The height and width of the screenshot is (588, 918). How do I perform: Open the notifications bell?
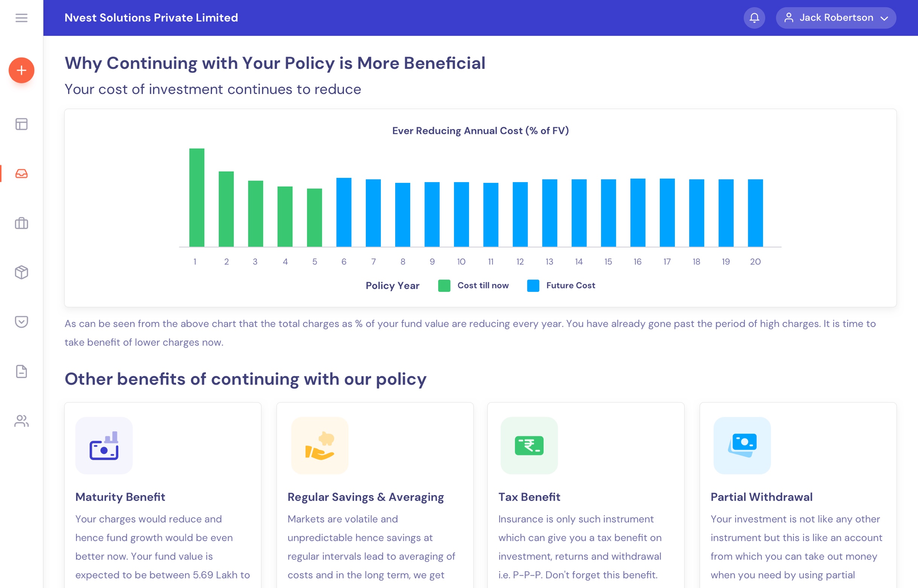point(754,18)
